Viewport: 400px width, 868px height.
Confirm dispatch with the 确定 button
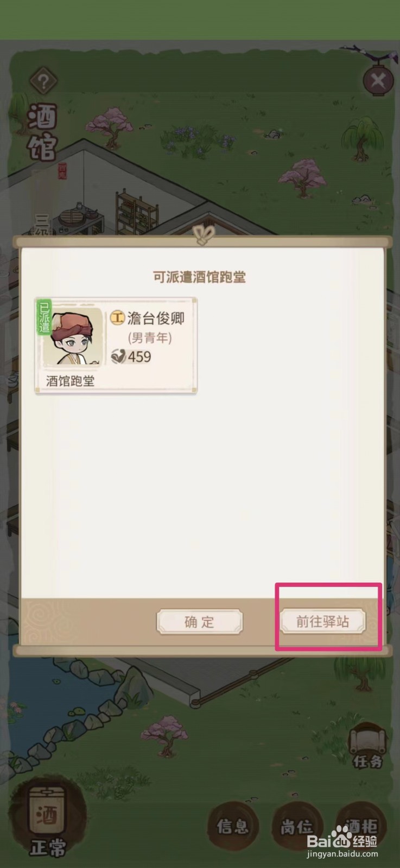(199, 622)
